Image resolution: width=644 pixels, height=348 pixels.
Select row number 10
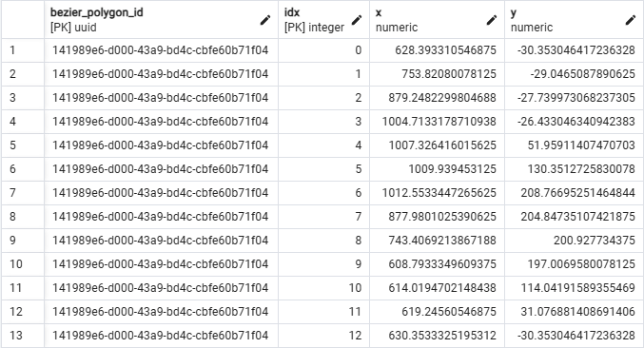point(23,264)
